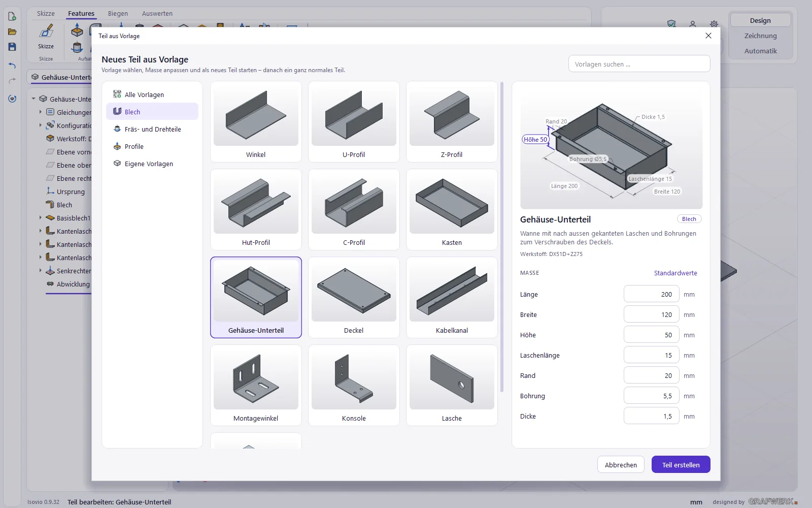812x508 pixels.
Task: Switch to Automatik mode
Action: 760,51
